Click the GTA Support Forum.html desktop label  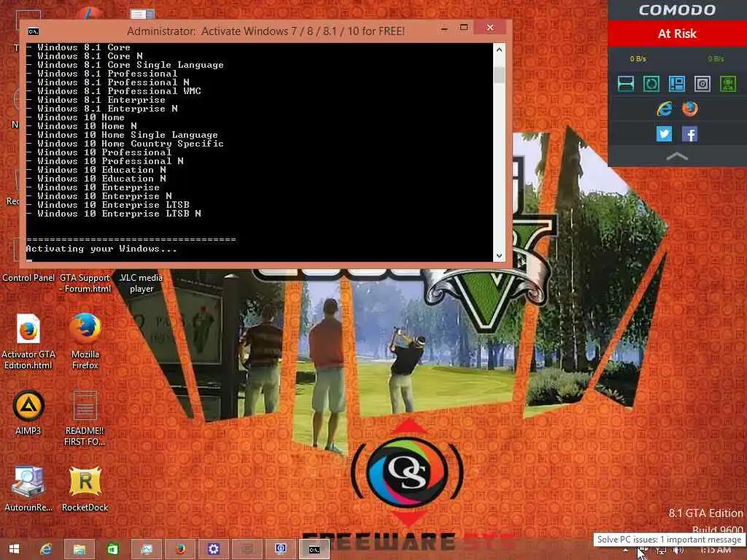pyautogui.click(x=85, y=283)
